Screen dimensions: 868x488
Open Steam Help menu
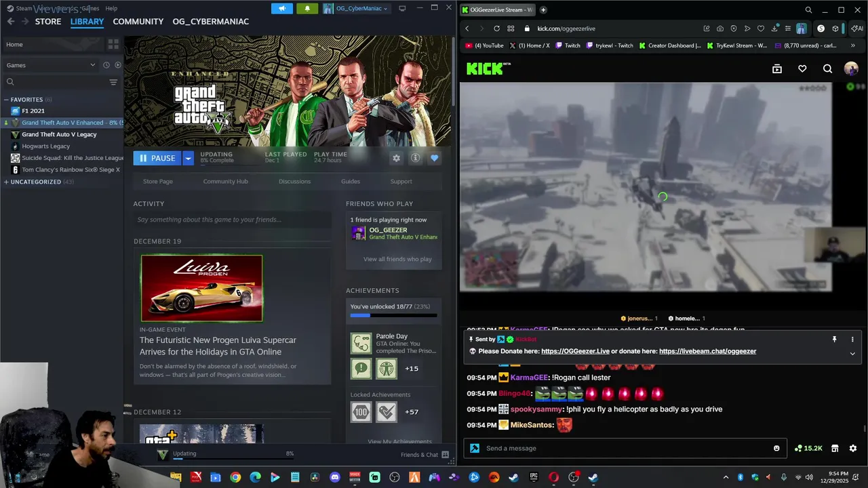point(111,8)
